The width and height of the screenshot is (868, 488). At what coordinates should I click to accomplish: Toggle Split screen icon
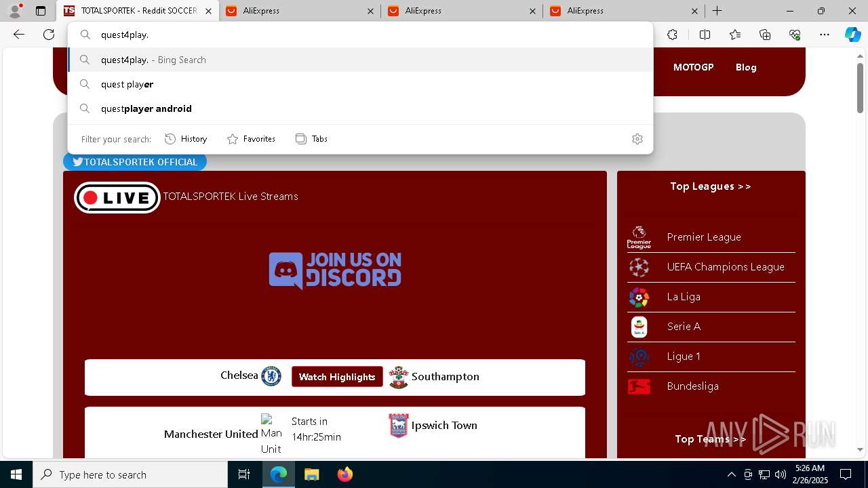pyautogui.click(x=705, y=35)
